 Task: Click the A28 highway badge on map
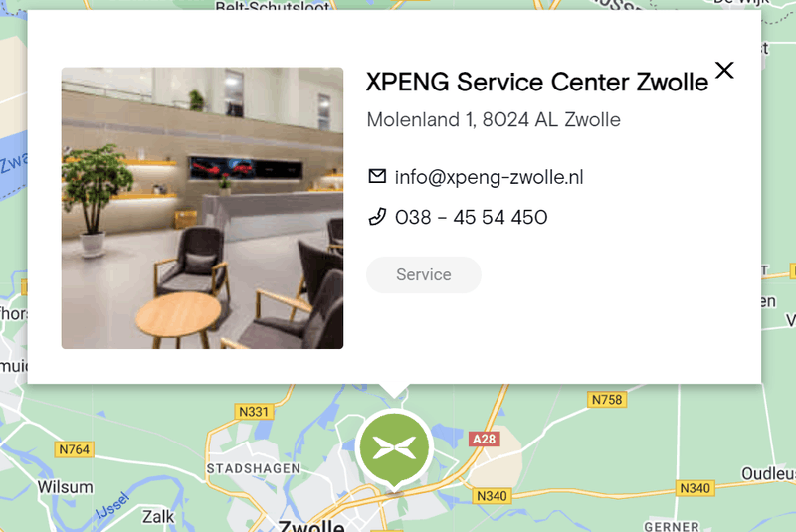coord(484,439)
